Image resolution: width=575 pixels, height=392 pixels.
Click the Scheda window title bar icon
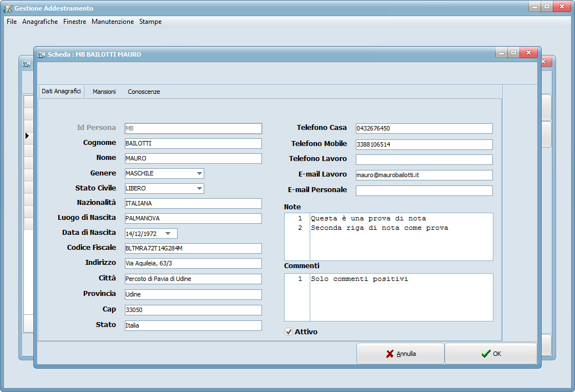click(42, 54)
